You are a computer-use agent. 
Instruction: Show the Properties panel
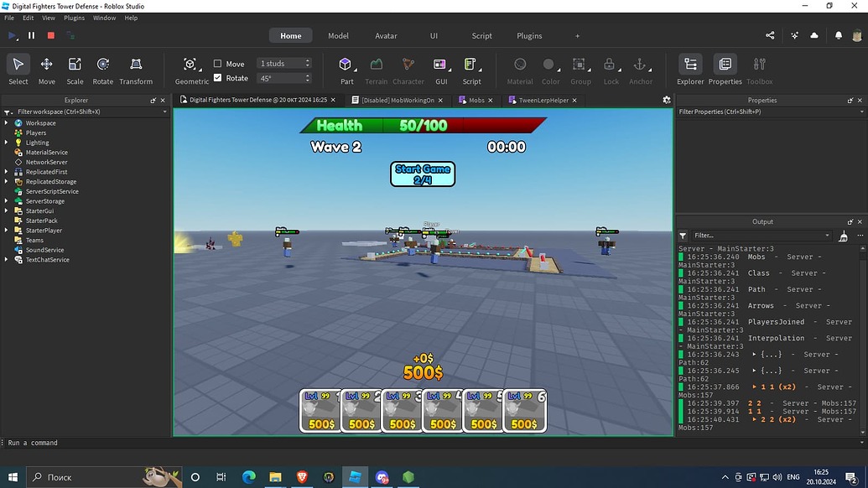click(x=725, y=70)
